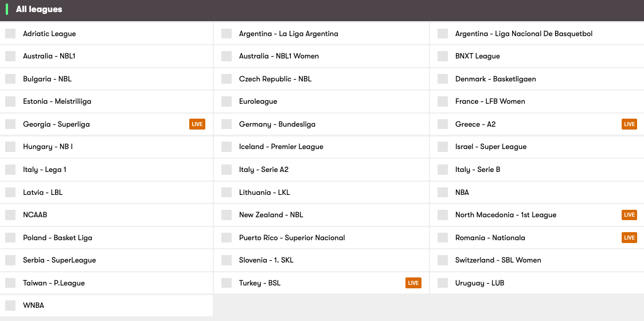Tick the NCAAB checkbox
Screen dimensions: 644x321
point(10,215)
